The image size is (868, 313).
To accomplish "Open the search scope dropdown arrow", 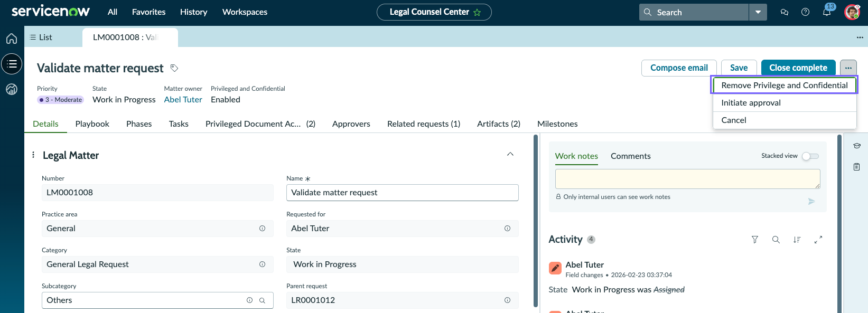I will click(x=758, y=12).
